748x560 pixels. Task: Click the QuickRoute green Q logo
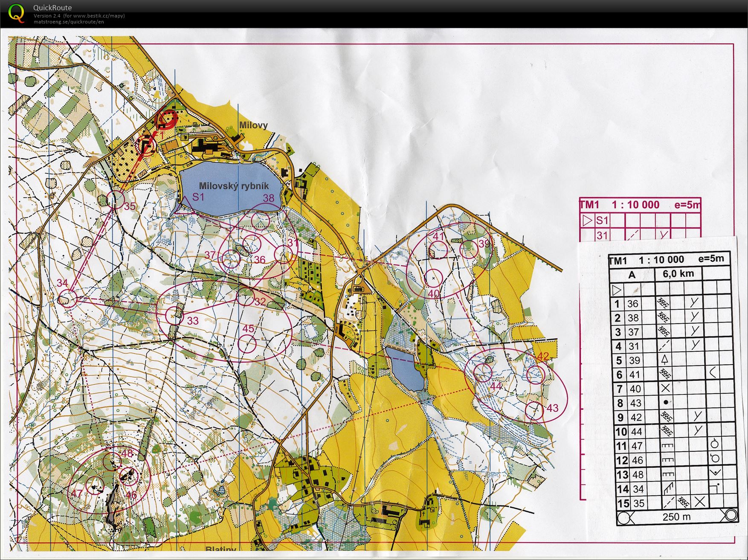click(17, 13)
